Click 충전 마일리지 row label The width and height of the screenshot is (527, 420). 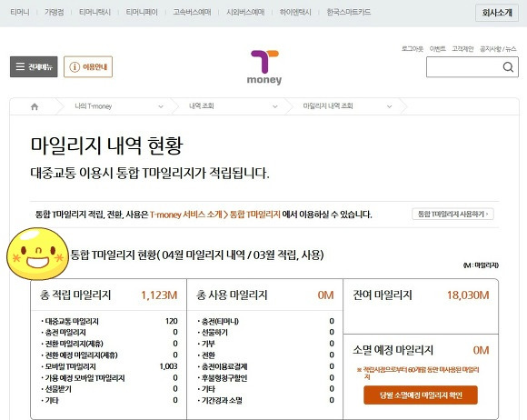pos(65,333)
